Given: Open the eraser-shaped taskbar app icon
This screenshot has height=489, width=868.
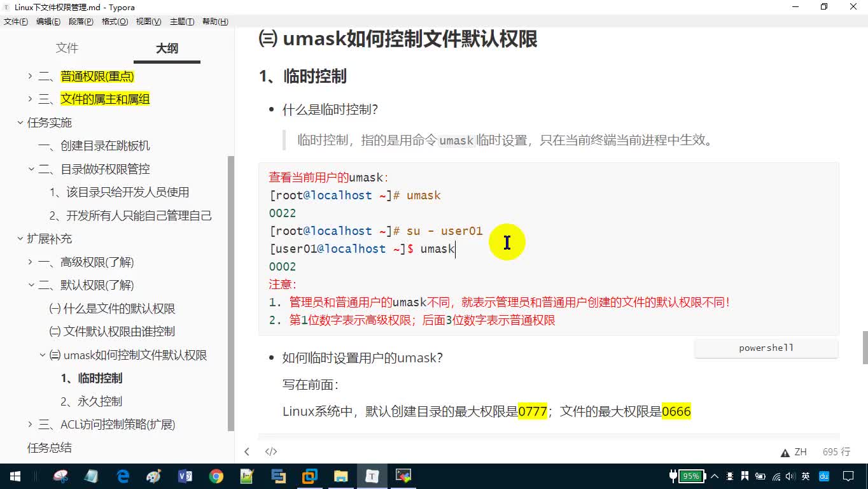Looking at the screenshot, I should click(92, 476).
